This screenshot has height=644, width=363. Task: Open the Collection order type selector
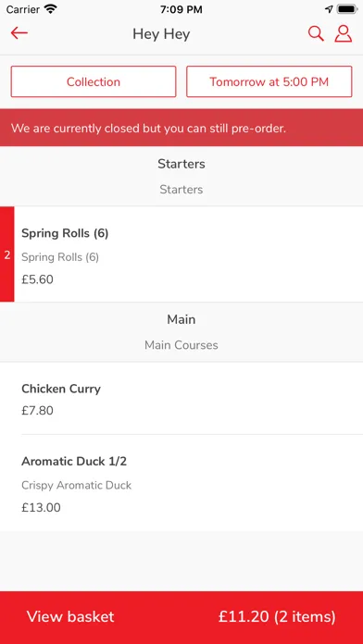[94, 81]
